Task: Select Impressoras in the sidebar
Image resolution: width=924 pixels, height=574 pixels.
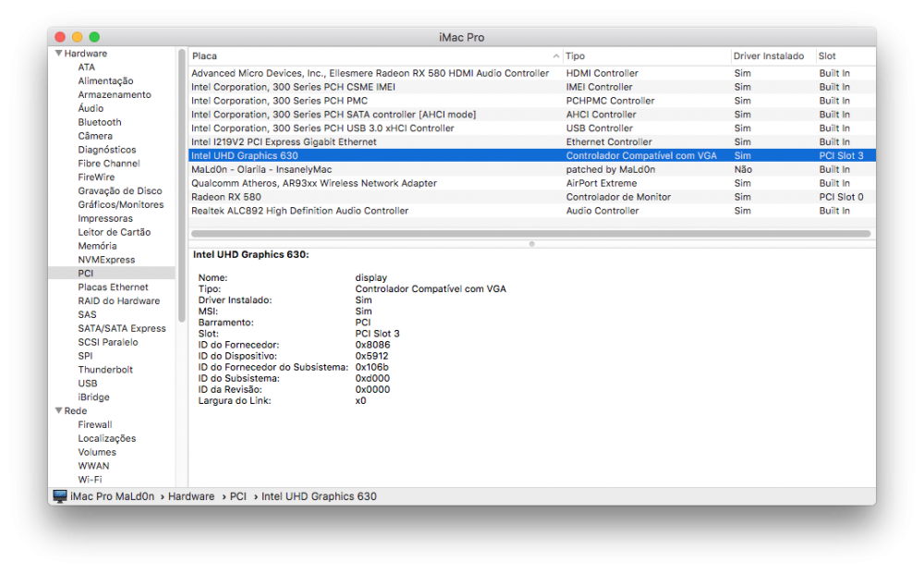Action: tap(105, 218)
